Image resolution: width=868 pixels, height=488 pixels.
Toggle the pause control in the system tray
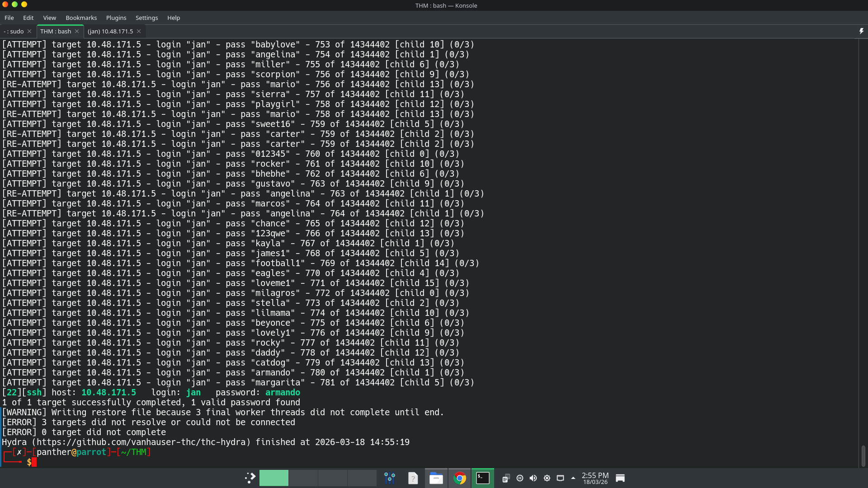click(x=519, y=478)
